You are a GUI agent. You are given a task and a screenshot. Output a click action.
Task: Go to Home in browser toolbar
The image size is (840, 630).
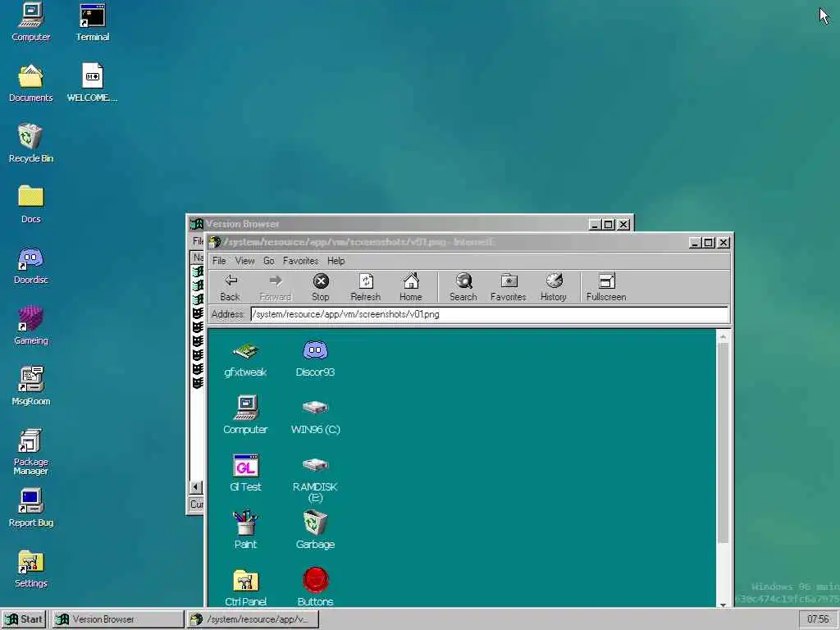411,287
